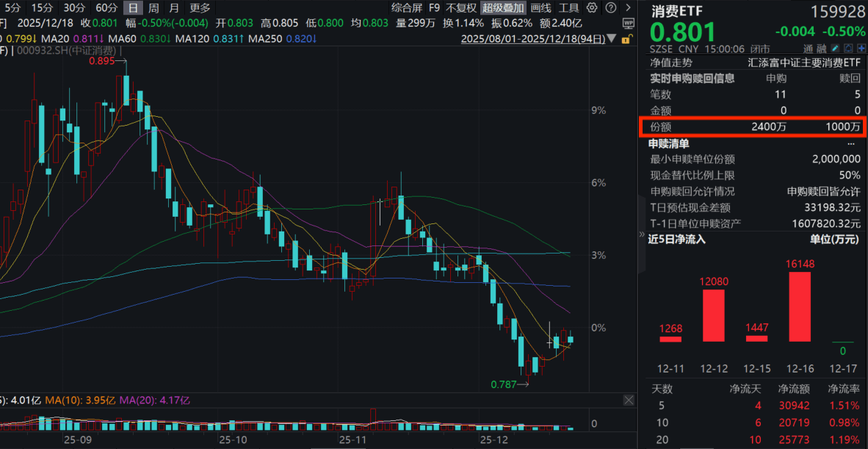
Task: Open the 综合屏 comprehensive screen
Action: (406, 7)
